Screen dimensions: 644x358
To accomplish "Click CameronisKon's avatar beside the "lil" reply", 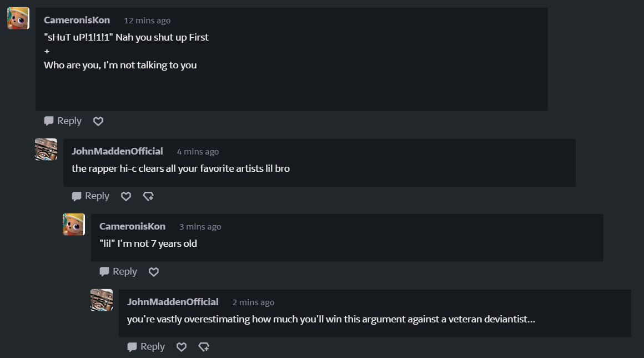I will pos(74,225).
